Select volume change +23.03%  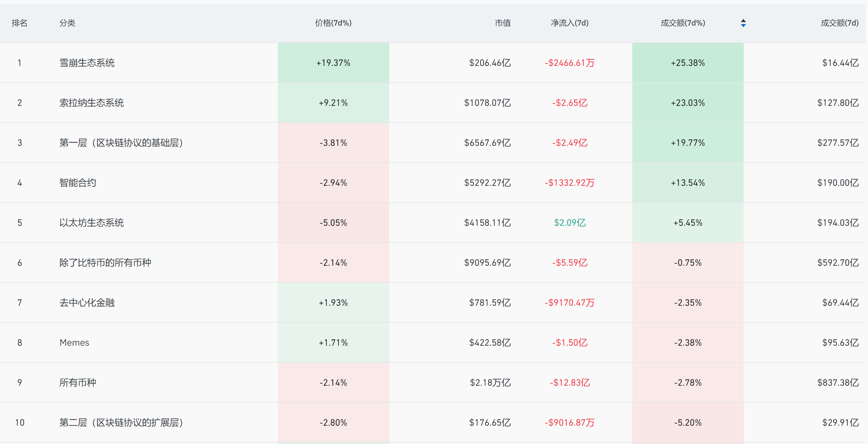[688, 103]
